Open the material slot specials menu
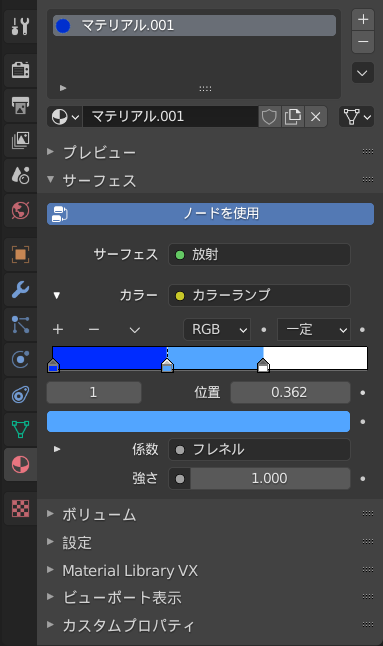Image resolution: width=383 pixels, height=646 pixels. click(x=363, y=73)
